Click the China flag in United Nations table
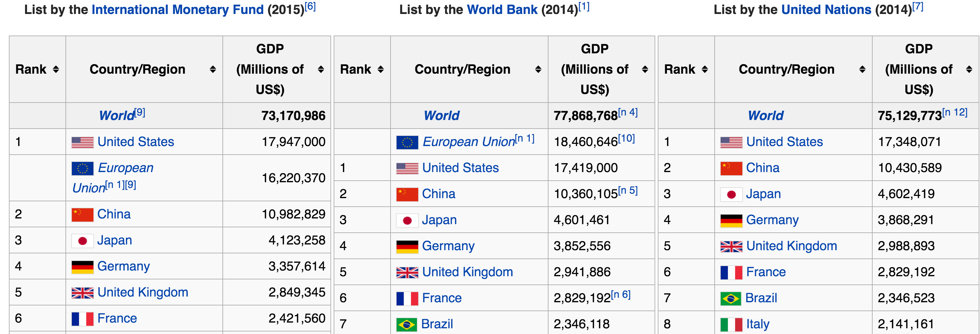The height and width of the screenshot is (334, 980). (x=731, y=168)
